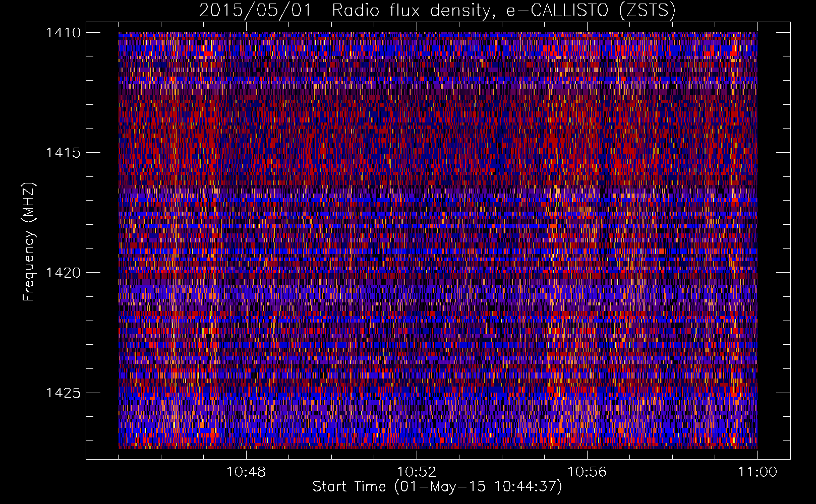Click the 'Frequency (MHZ)' axis label
Viewport: 816px width, 504px height.
click(x=29, y=242)
